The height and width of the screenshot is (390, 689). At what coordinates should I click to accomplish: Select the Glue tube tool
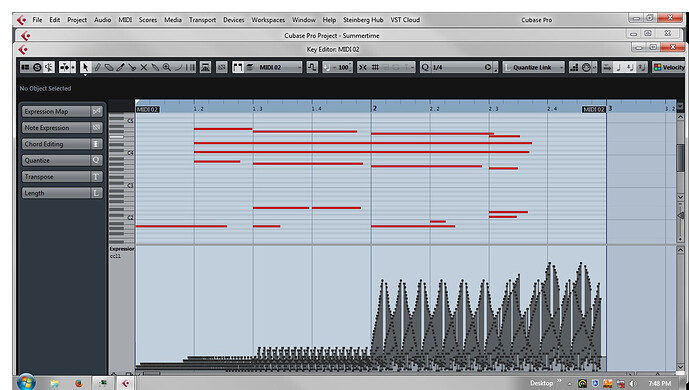click(155, 67)
